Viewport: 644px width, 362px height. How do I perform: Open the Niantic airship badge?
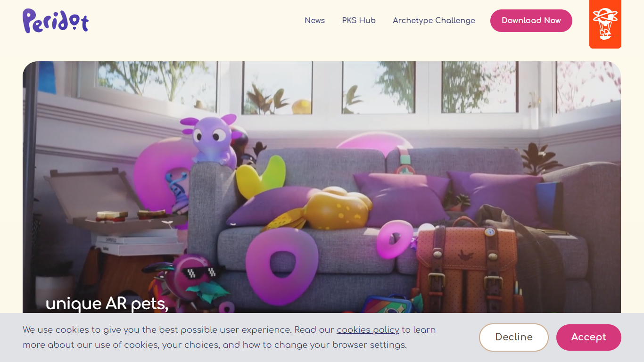[x=605, y=24]
